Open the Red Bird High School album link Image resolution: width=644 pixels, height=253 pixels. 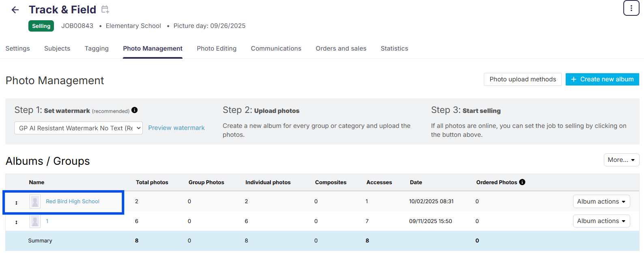[x=73, y=201]
